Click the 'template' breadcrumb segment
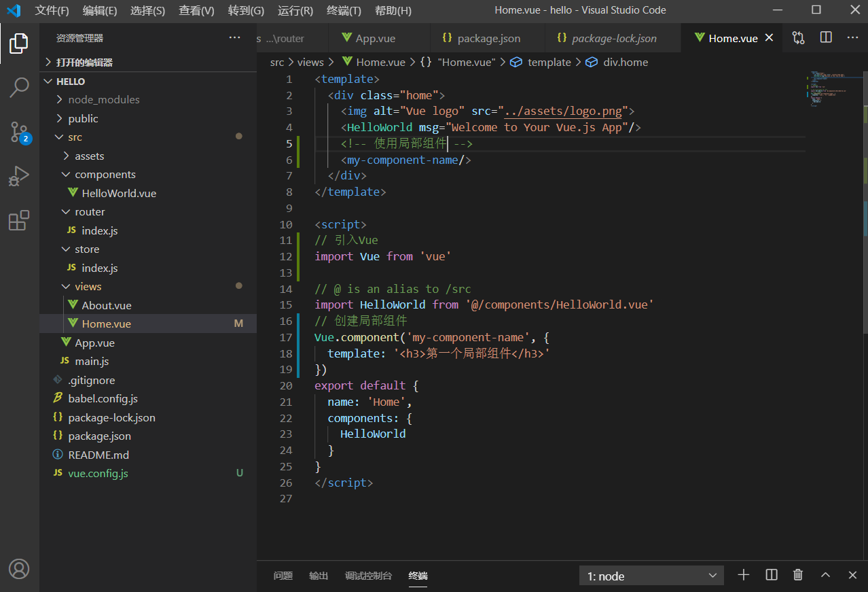 coord(549,62)
